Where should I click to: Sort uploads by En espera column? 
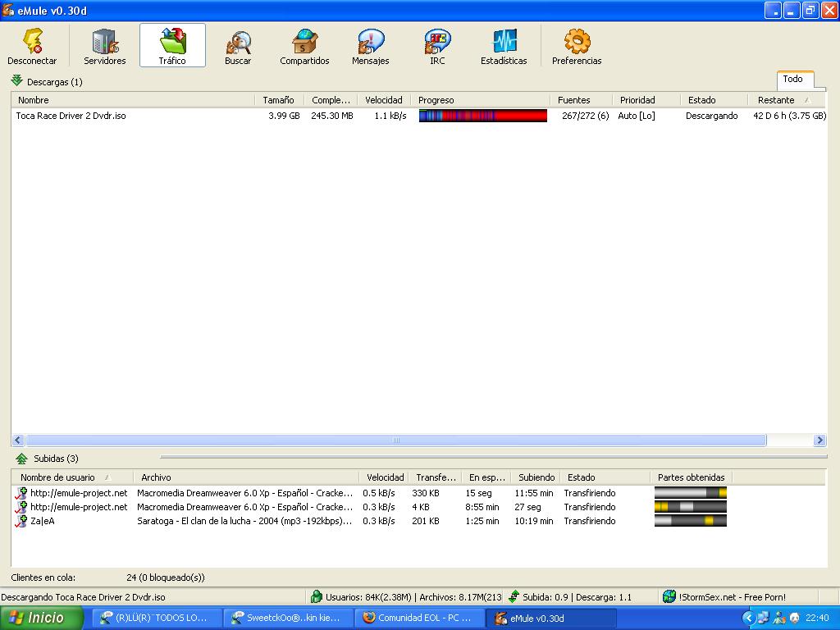(x=486, y=477)
